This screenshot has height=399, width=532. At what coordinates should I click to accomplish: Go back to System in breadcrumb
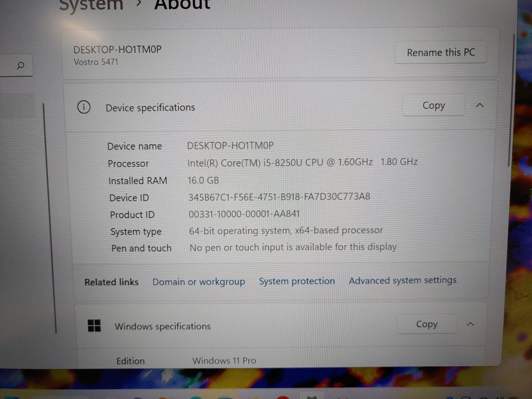[91, 5]
